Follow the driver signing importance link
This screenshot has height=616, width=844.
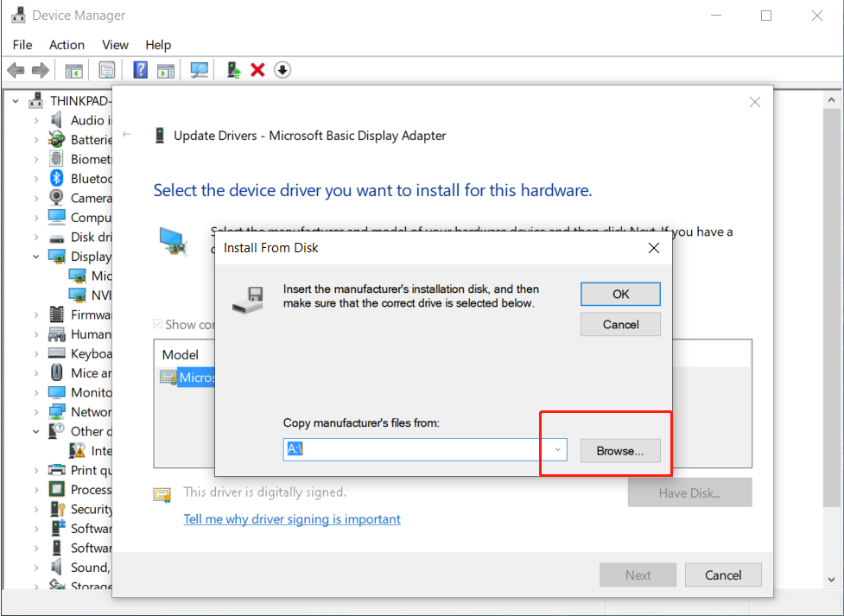click(x=292, y=518)
